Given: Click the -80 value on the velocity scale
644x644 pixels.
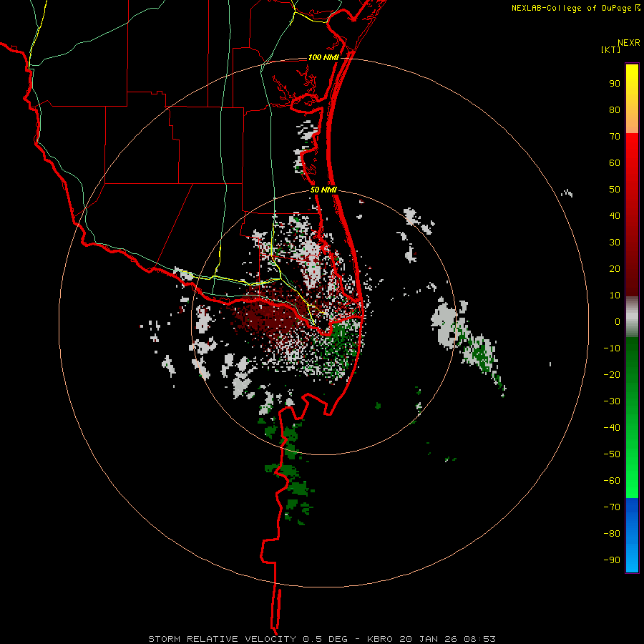Looking at the screenshot, I should click(x=612, y=534).
